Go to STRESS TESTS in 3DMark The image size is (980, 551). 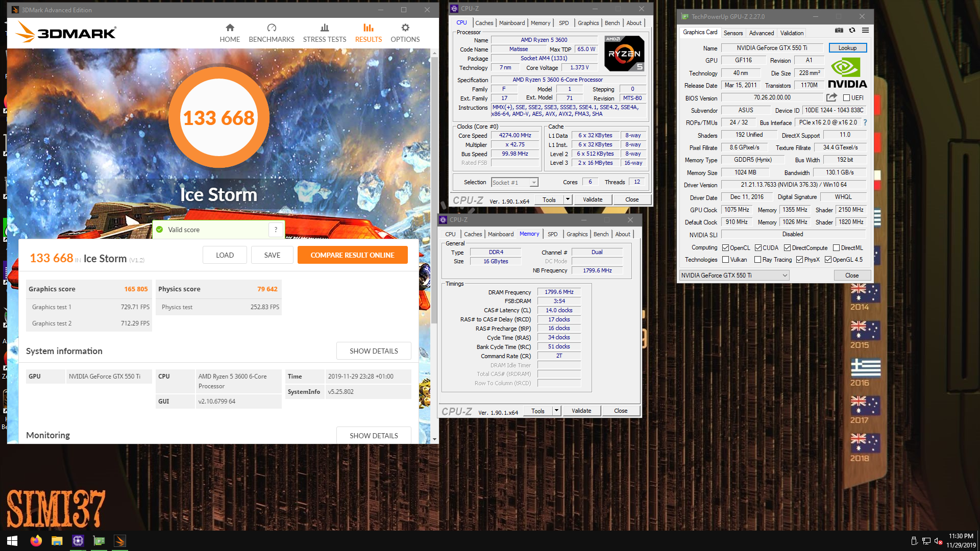[x=325, y=33]
